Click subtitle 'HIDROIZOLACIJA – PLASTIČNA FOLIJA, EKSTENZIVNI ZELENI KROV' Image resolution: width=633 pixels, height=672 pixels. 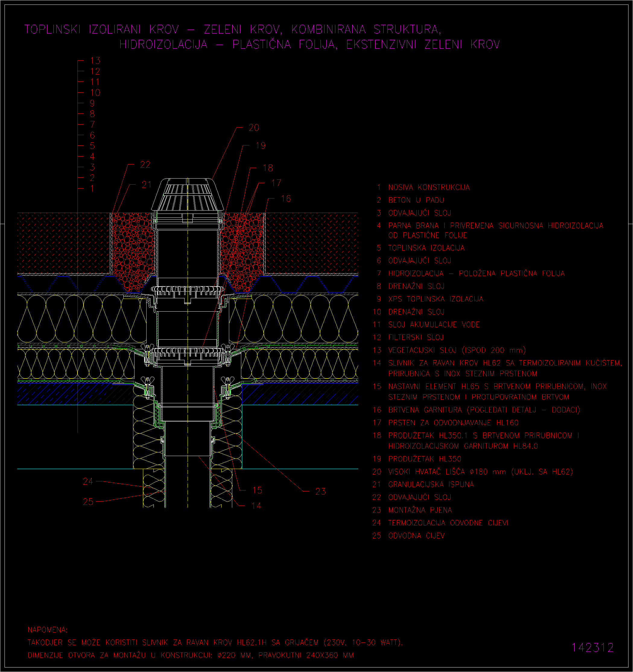tap(310, 44)
